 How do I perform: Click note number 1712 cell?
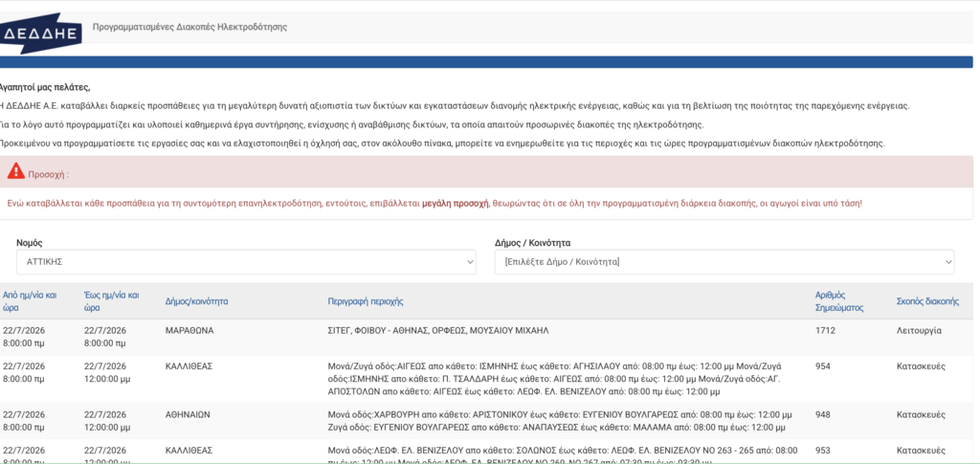tap(825, 330)
